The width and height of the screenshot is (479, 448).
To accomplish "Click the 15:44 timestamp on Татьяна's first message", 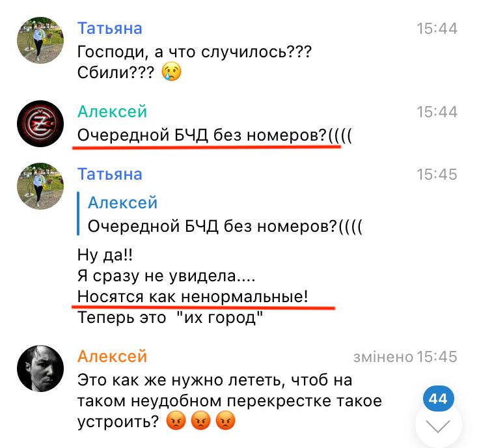I will pyautogui.click(x=437, y=29).
